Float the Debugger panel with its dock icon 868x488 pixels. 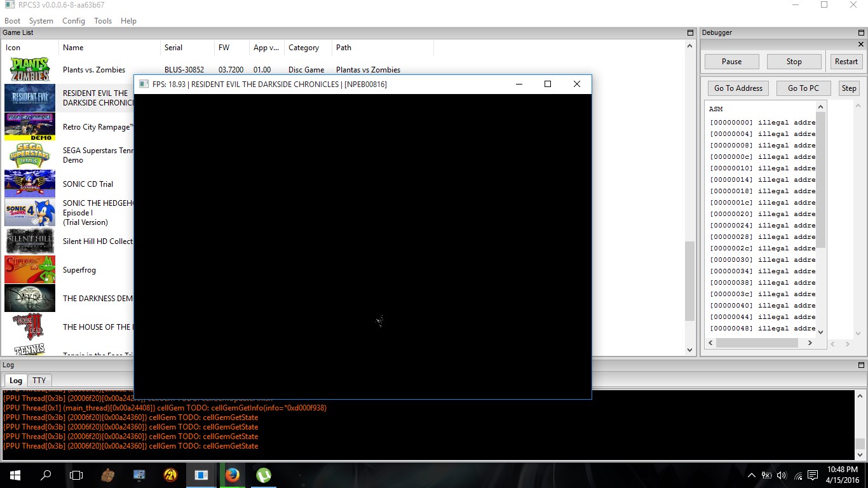point(861,32)
